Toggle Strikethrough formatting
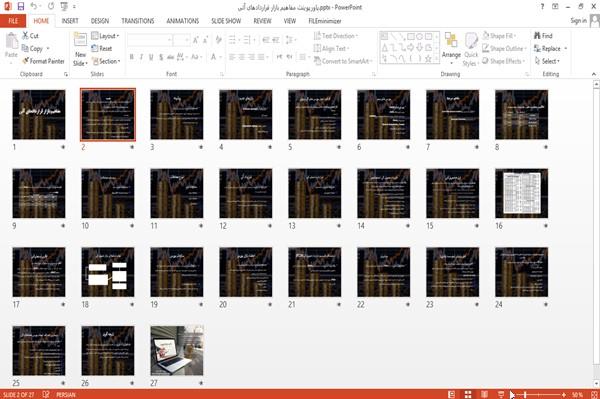600x399 pixels. click(170, 57)
